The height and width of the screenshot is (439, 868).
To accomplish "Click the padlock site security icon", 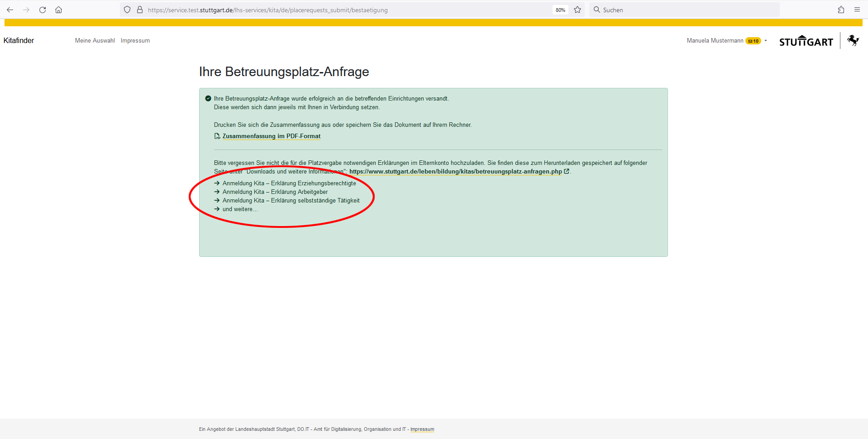I will tap(140, 10).
